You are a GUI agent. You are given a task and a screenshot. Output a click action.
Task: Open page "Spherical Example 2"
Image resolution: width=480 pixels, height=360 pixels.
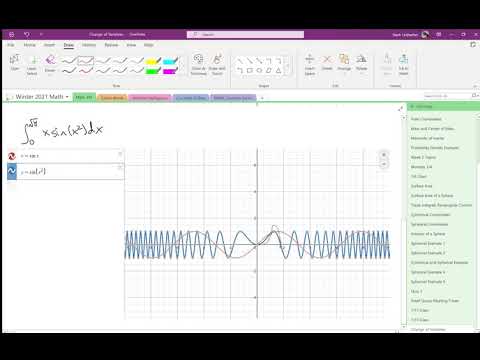click(428, 253)
